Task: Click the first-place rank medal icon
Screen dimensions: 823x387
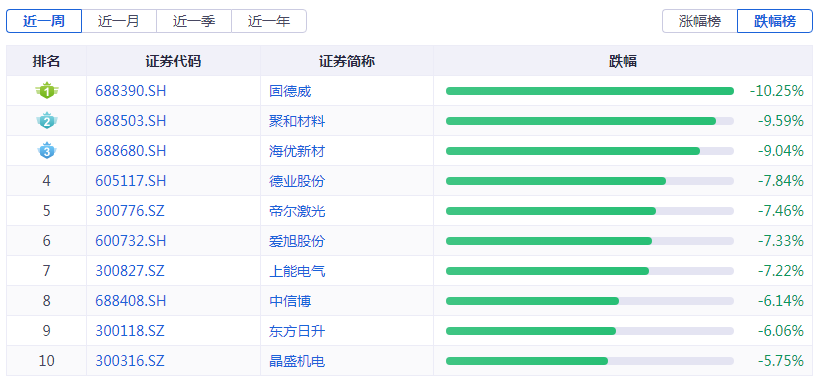Action: [47, 91]
